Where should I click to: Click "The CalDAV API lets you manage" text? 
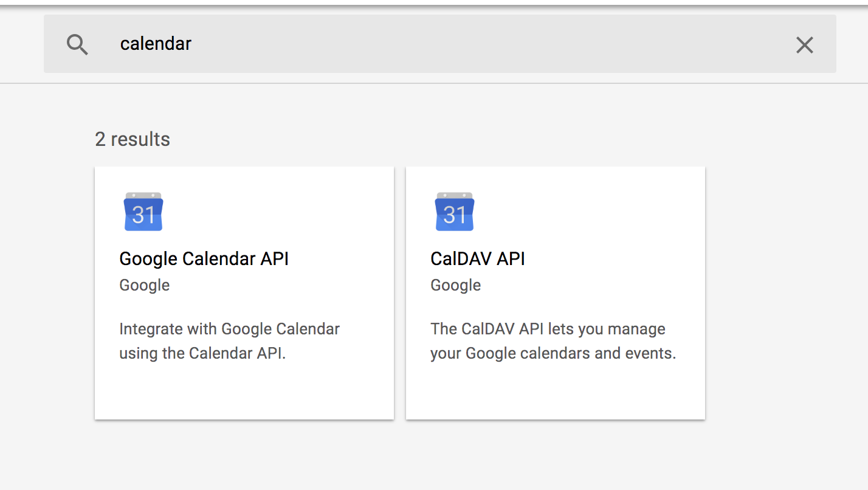(548, 330)
